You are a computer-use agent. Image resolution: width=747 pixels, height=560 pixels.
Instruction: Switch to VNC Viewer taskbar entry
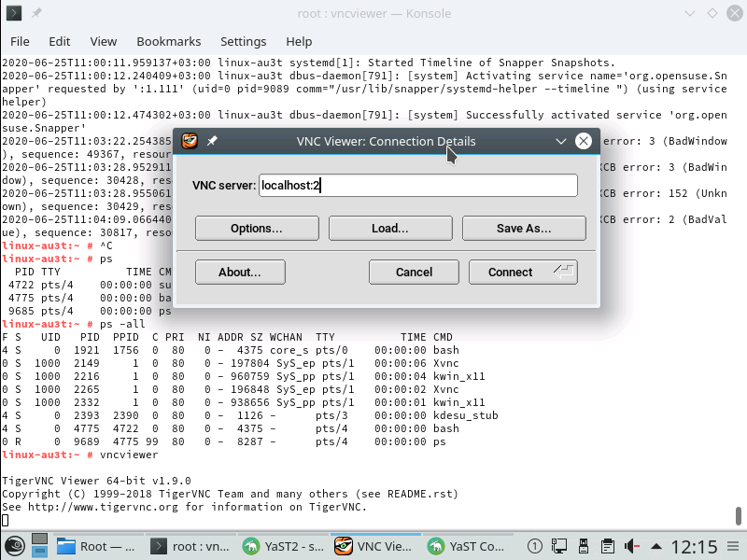tap(375, 546)
